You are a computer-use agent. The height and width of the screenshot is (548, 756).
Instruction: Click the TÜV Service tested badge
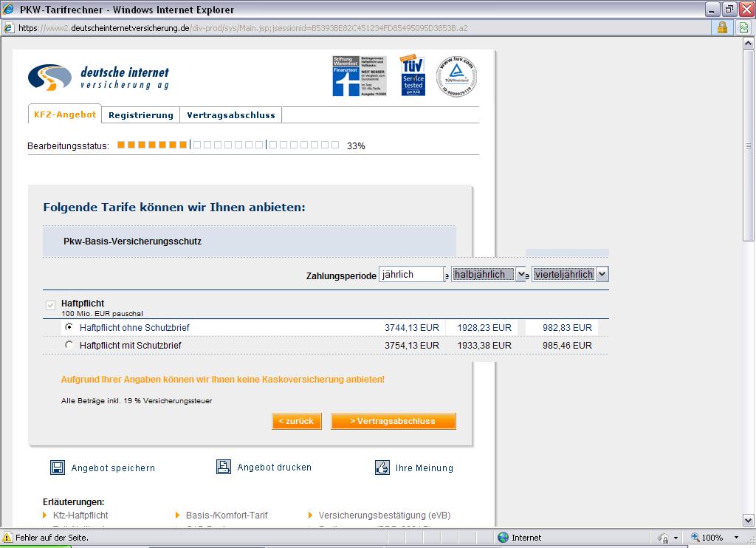[413, 75]
